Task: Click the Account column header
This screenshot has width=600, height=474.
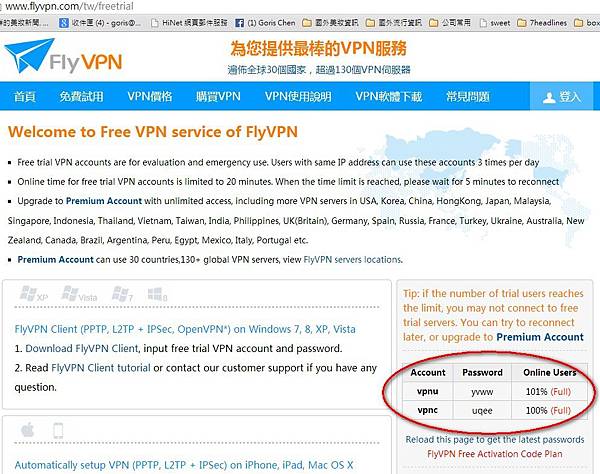Action: [x=428, y=373]
